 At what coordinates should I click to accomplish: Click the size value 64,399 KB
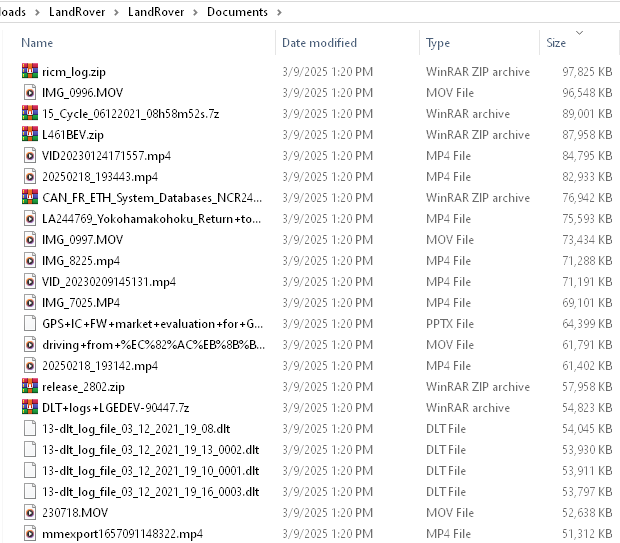[x=587, y=324]
